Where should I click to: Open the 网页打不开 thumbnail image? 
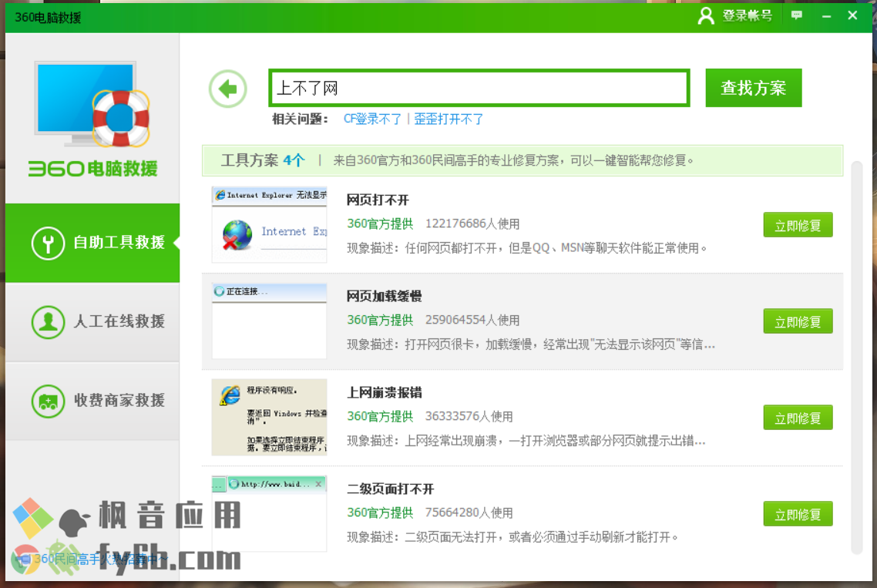coord(269,225)
